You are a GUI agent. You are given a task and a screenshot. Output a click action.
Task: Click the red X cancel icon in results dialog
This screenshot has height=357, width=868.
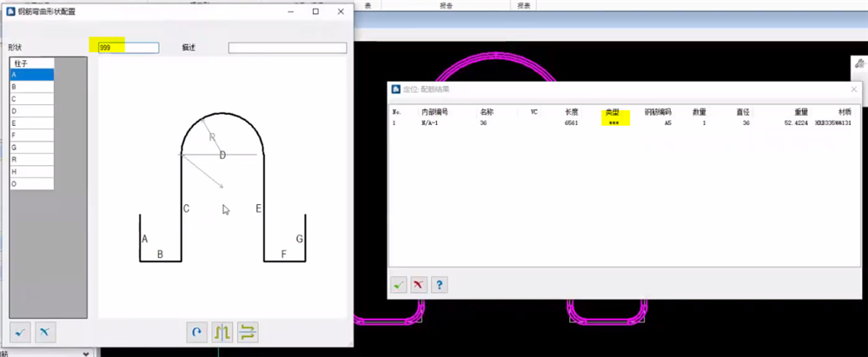click(x=419, y=285)
